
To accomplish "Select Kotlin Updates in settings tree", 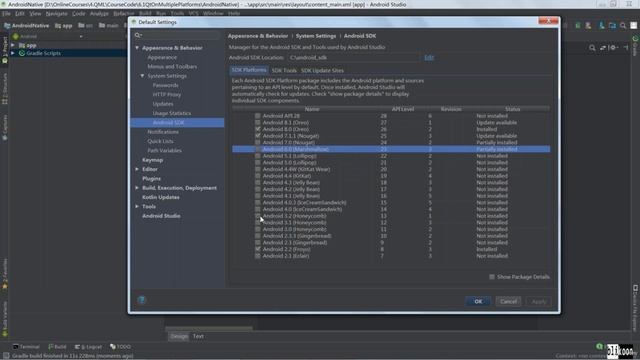I will [x=160, y=197].
